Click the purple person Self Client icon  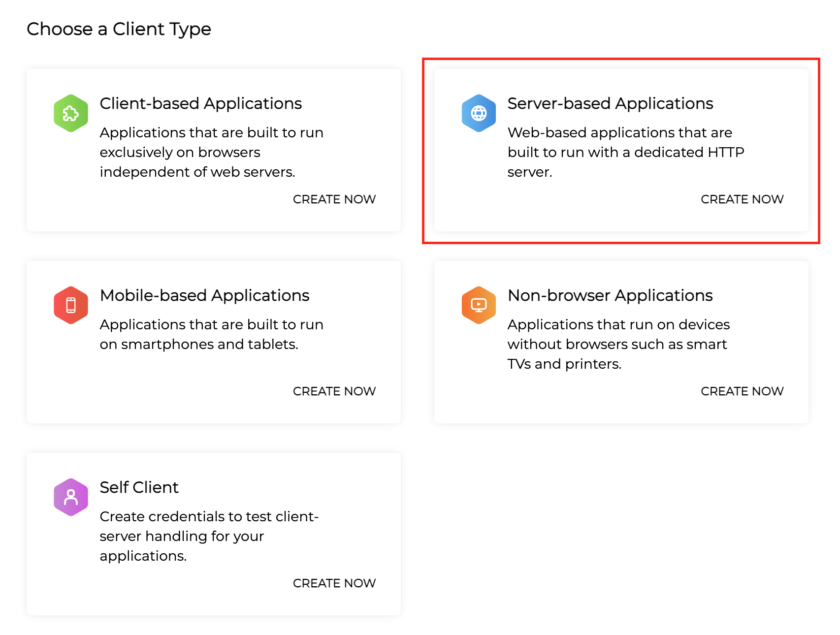tap(71, 497)
